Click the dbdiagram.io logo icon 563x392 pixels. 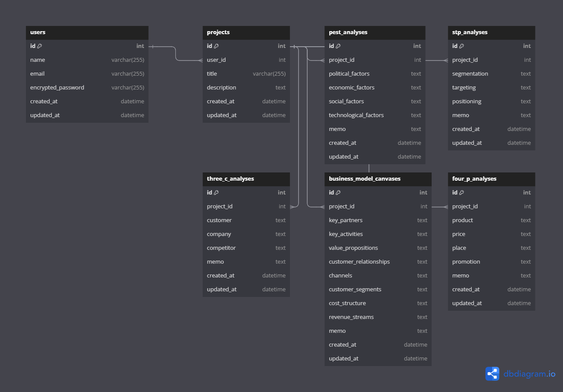pos(492,373)
